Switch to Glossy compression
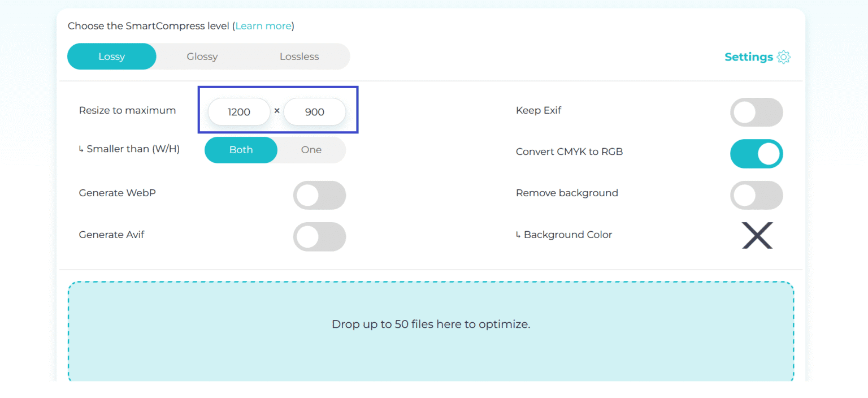868x398 pixels. point(202,56)
